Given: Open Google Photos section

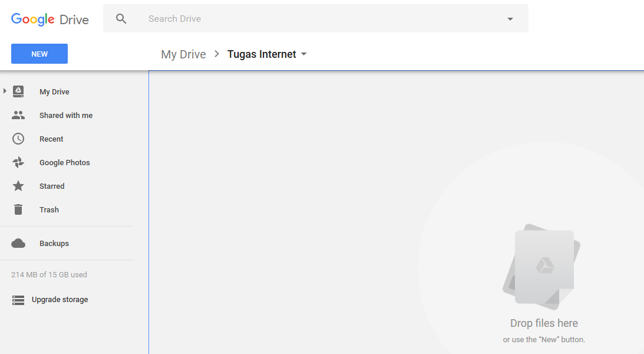Looking at the screenshot, I should 64,162.
